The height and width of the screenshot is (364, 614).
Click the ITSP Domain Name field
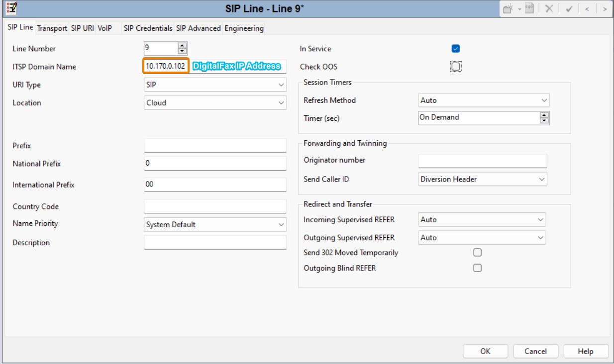166,66
